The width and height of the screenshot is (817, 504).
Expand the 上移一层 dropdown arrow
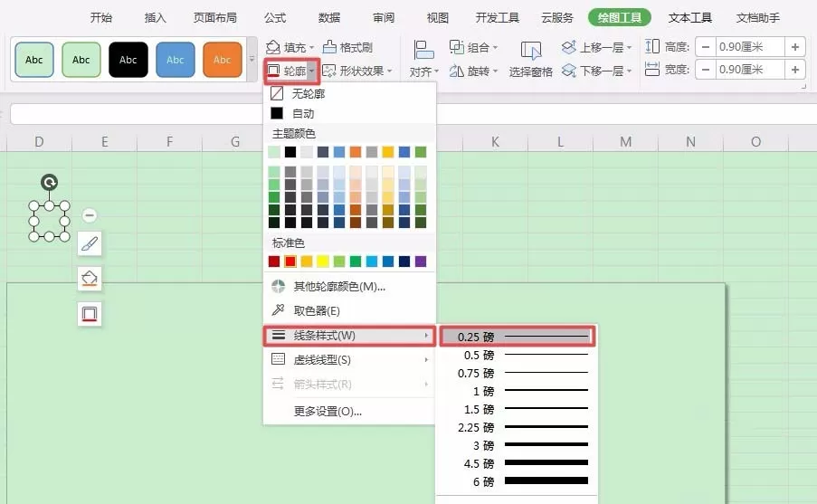(x=629, y=48)
